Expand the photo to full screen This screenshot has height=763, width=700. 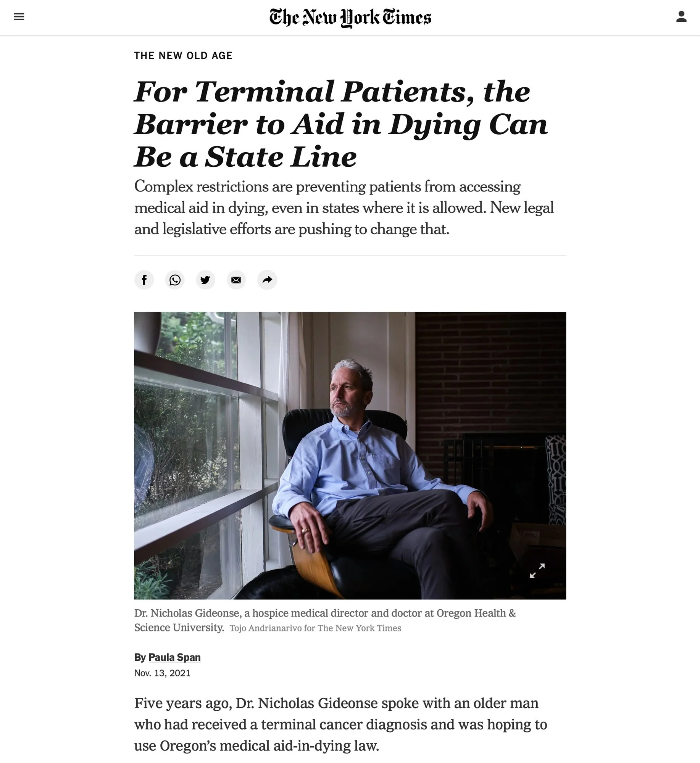(537, 571)
